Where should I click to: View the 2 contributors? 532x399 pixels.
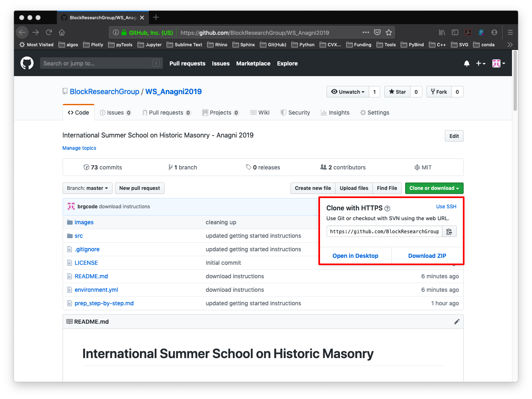[x=343, y=167]
